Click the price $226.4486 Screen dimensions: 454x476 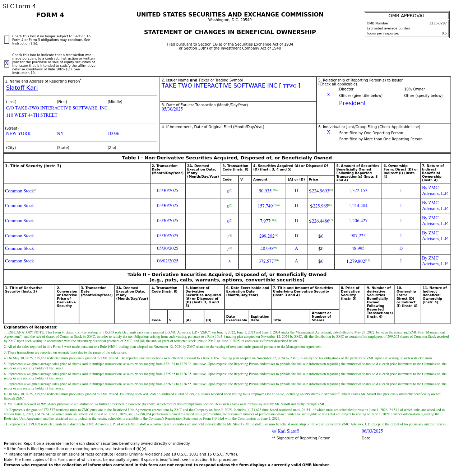pyautogui.click(x=319, y=221)
